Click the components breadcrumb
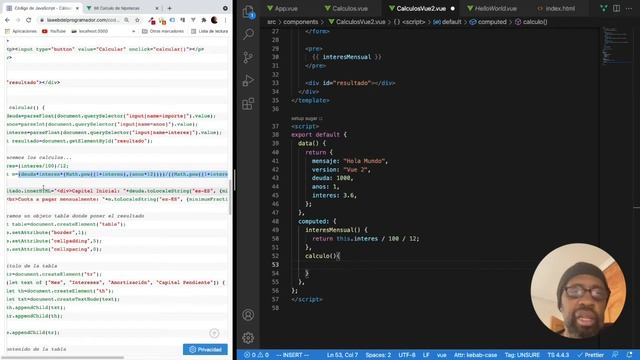This screenshot has width=640, height=360. 300,22
